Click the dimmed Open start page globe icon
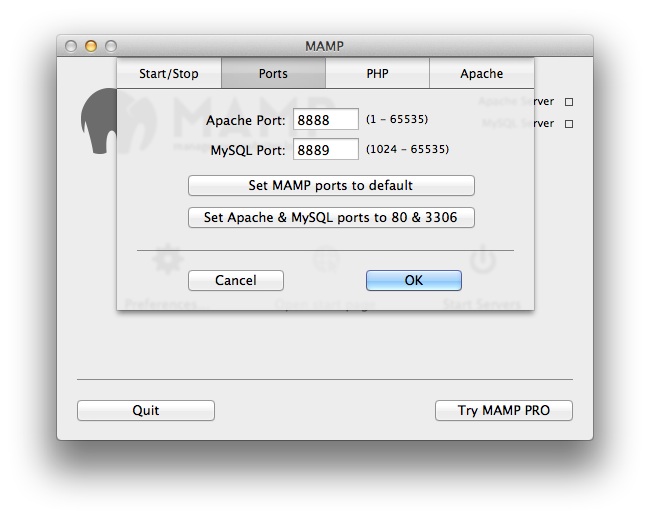650x519 pixels. [326, 259]
